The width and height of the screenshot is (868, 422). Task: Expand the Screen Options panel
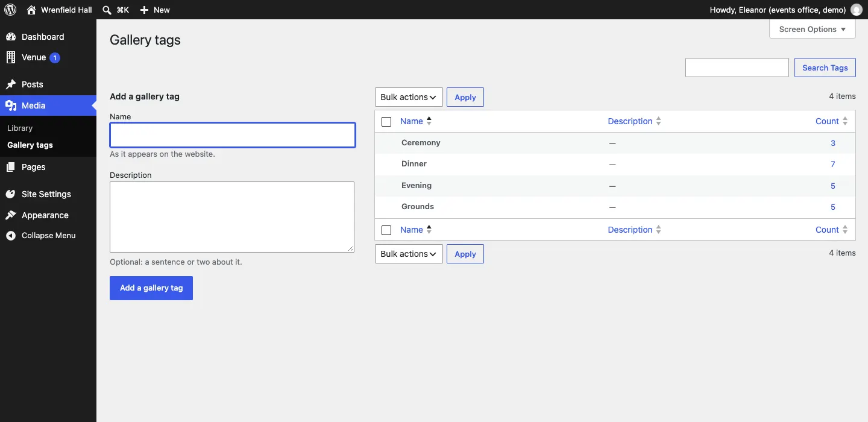(x=813, y=29)
